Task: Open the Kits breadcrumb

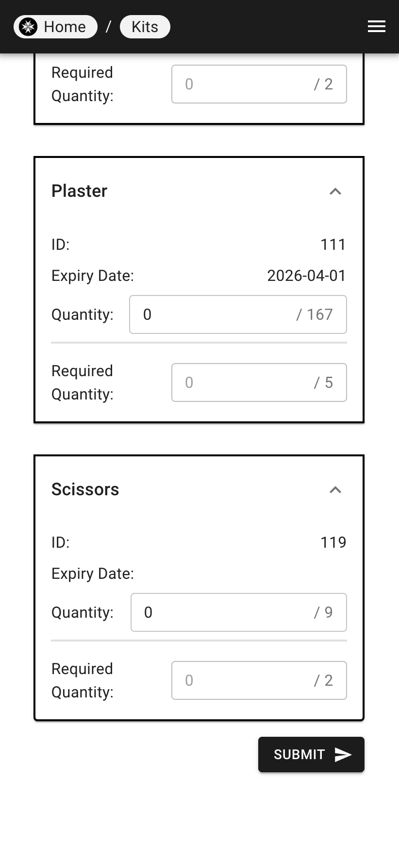Action: pos(145,27)
